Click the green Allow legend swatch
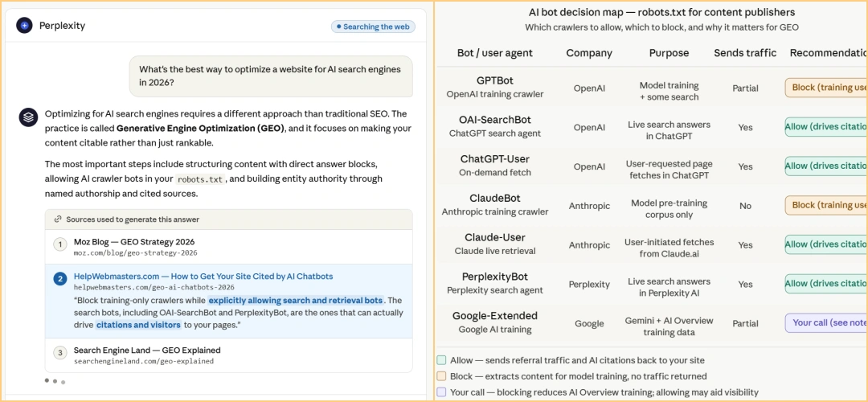This screenshot has width=868, height=402. [x=441, y=360]
